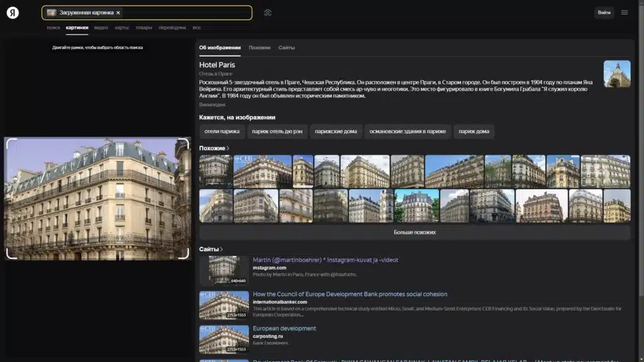
Task: Click the париж отель дю рэн tag
Action: (x=277, y=131)
